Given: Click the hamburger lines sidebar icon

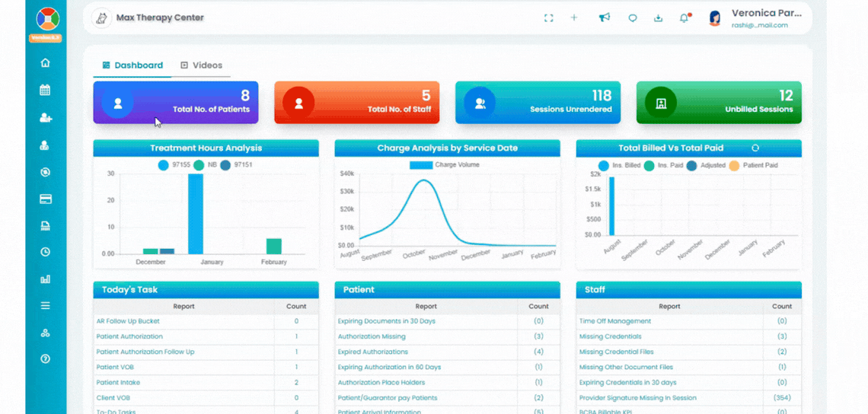Looking at the screenshot, I should 46,305.
